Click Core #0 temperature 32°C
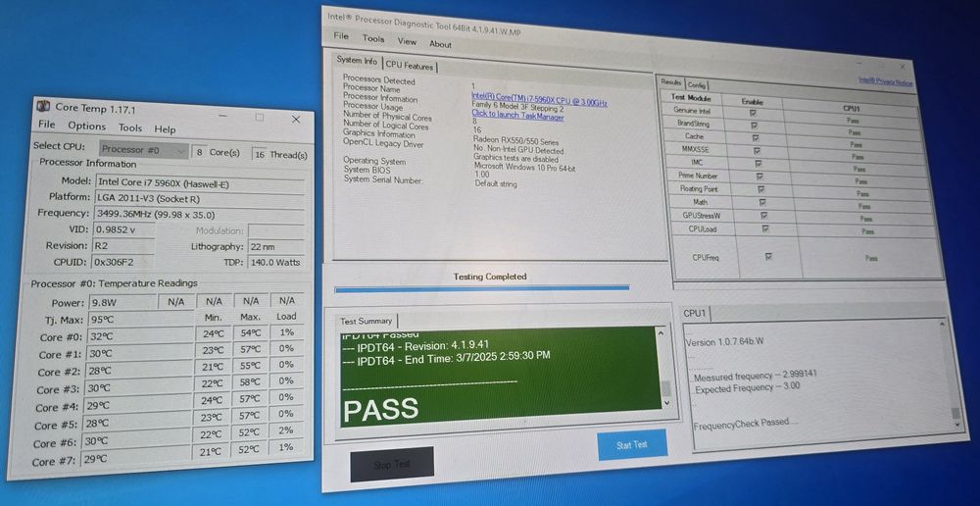This screenshot has height=506, width=980. (139, 336)
